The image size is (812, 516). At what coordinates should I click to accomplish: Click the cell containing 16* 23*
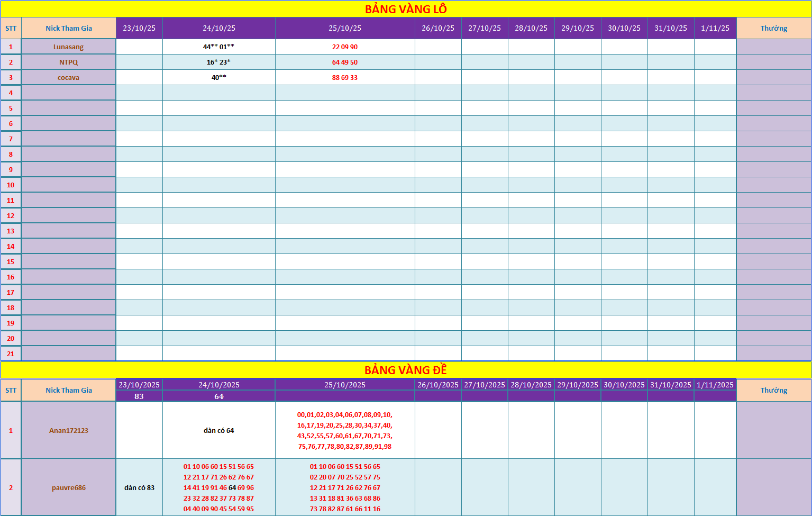[218, 62]
